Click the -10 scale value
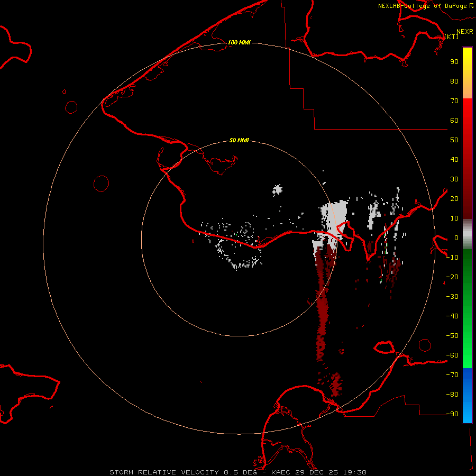This screenshot has width=476, height=476. [x=452, y=258]
